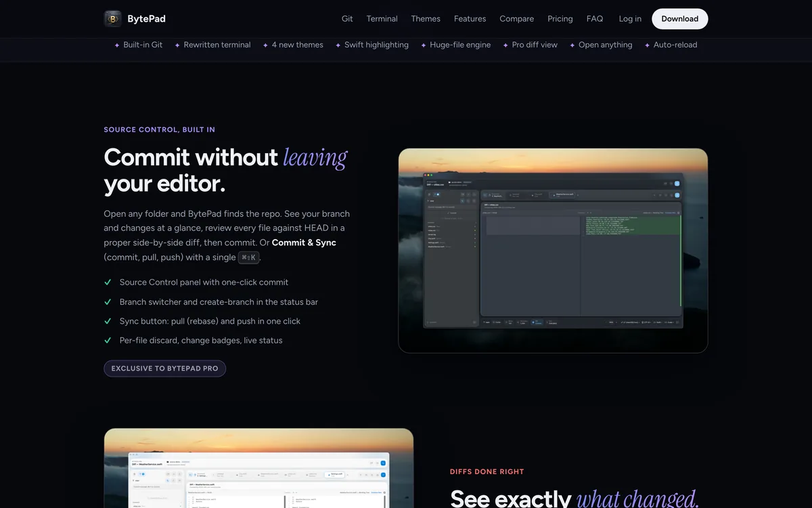
Task: Click the Swift highlighting ticker item
Action: tap(376, 45)
